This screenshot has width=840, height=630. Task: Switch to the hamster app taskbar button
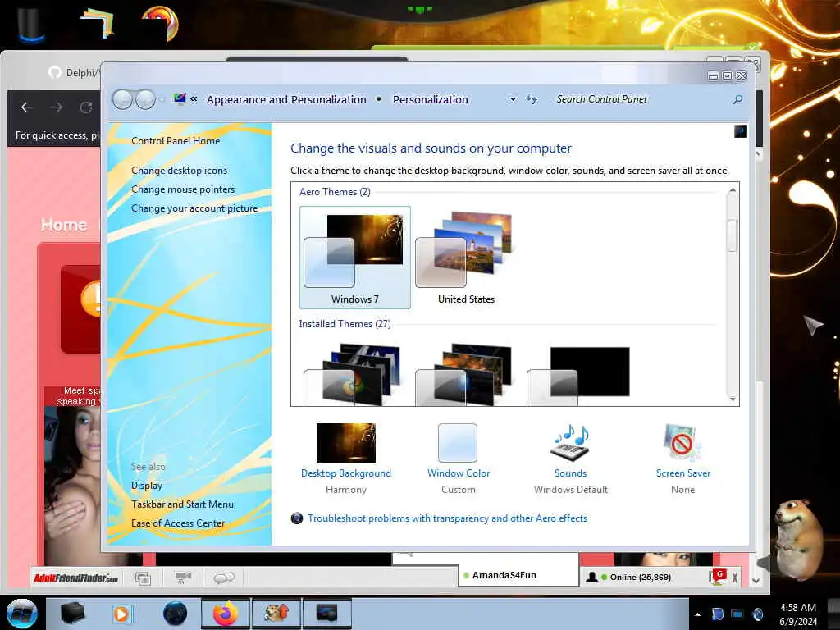[x=276, y=614]
